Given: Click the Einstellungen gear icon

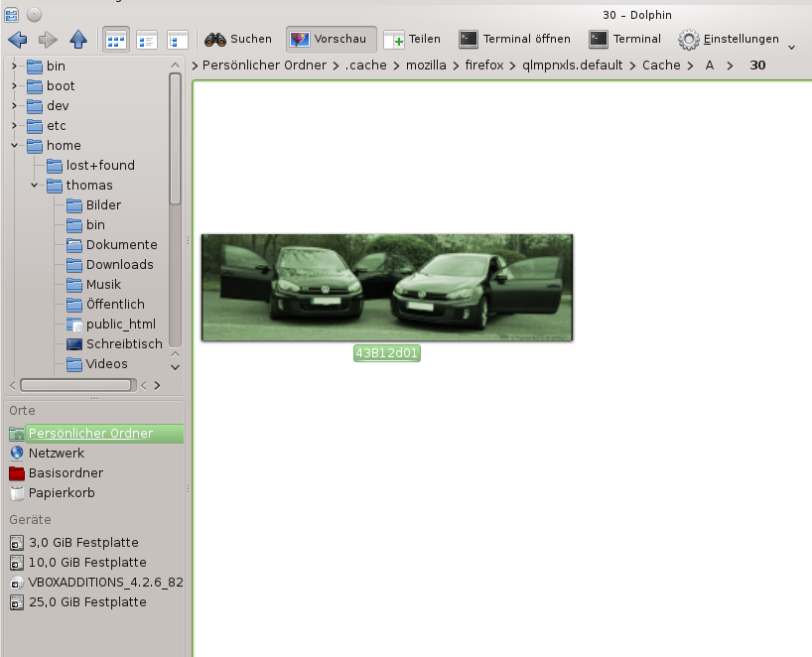Looking at the screenshot, I should [x=689, y=40].
